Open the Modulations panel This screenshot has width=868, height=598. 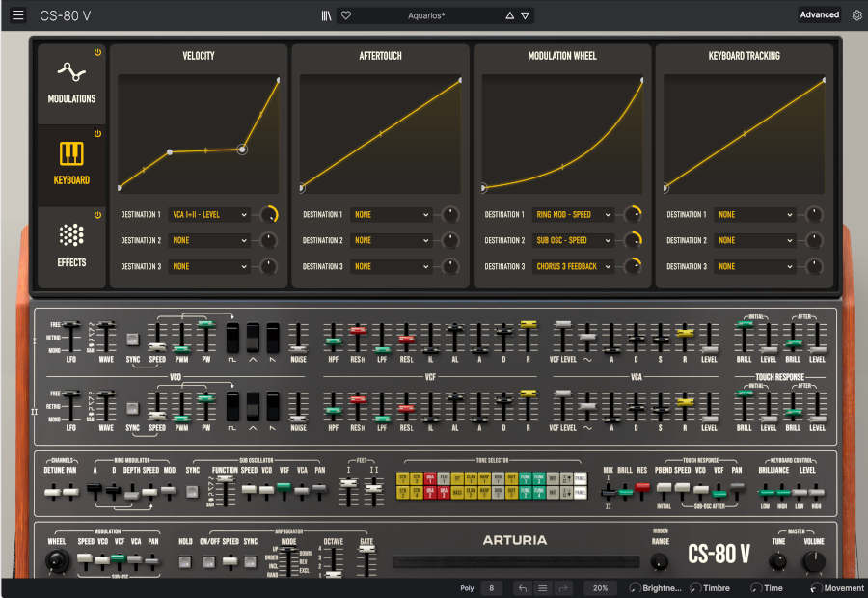tap(71, 84)
